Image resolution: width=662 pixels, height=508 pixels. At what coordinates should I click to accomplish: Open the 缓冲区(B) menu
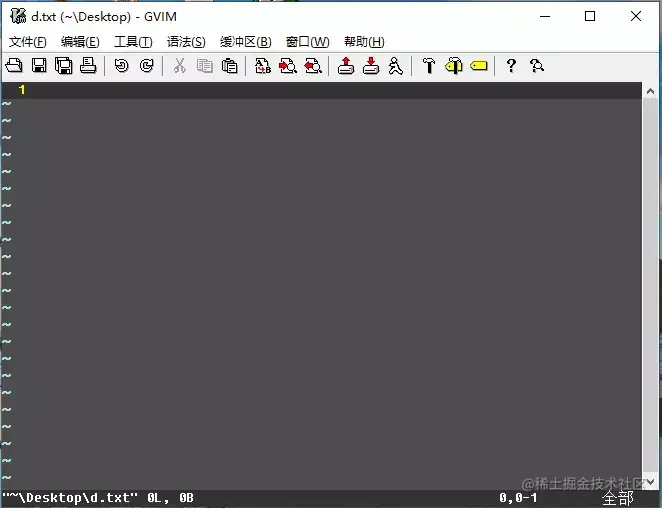246,42
